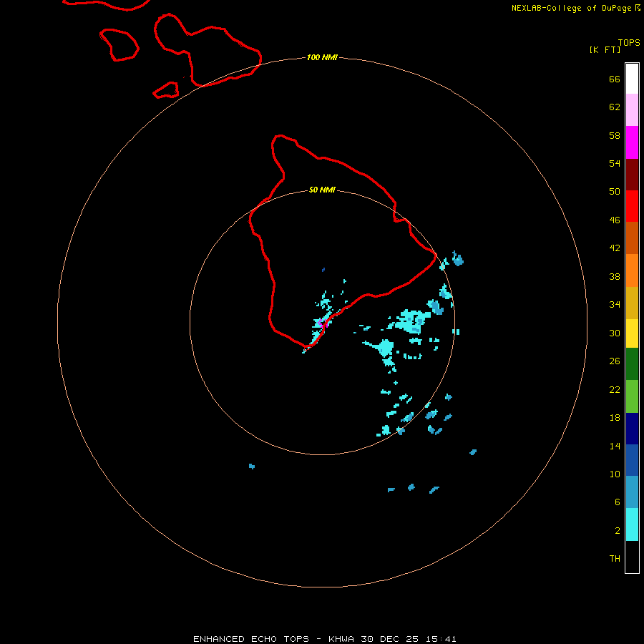This screenshot has width=644, height=644.
Task: Click the black TH threshold swatch
Action: [x=632, y=557]
